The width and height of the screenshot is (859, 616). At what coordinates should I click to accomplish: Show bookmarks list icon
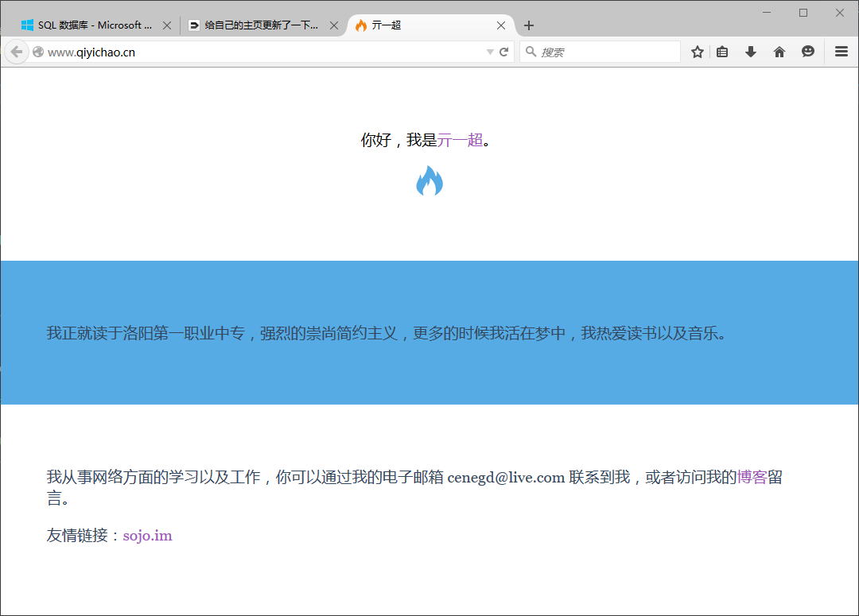click(722, 52)
